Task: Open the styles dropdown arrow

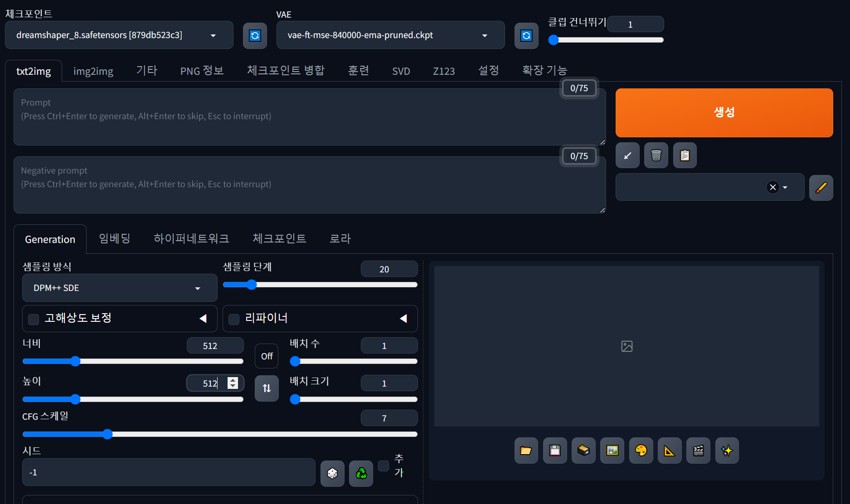Action: coord(785,187)
